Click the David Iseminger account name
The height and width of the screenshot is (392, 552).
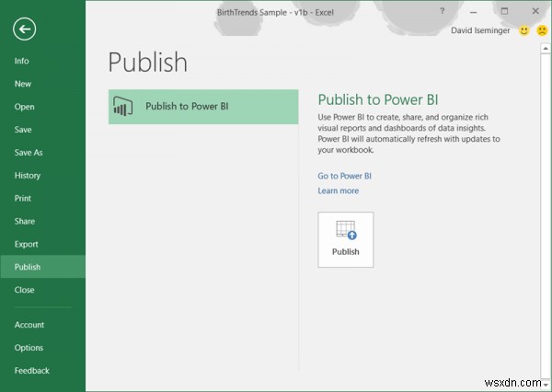point(480,30)
